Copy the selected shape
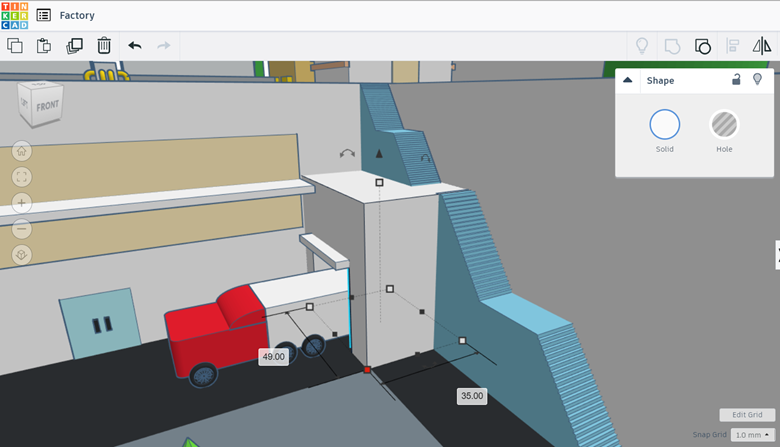Viewport: 780px width, 447px height. (x=15, y=46)
